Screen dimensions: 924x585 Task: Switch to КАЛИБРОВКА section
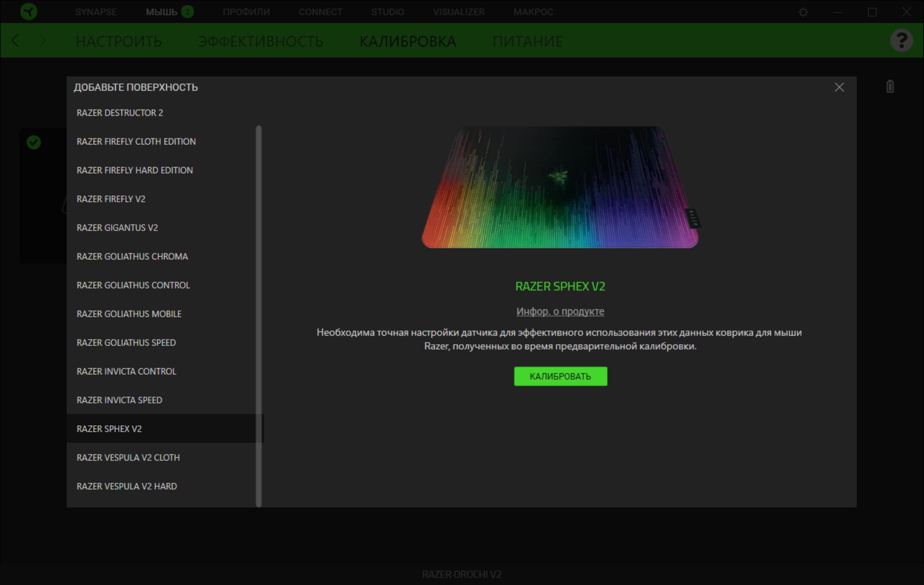coord(407,41)
